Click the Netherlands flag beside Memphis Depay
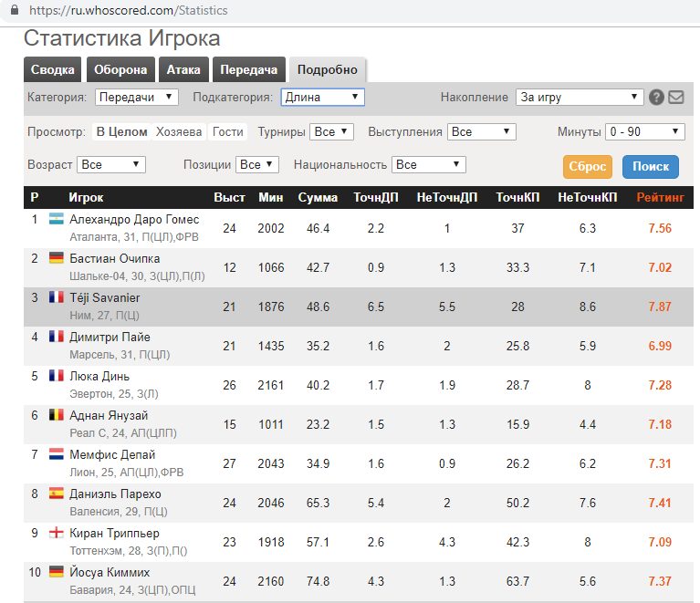Image resolution: width=700 pixels, height=603 pixels. click(x=56, y=454)
